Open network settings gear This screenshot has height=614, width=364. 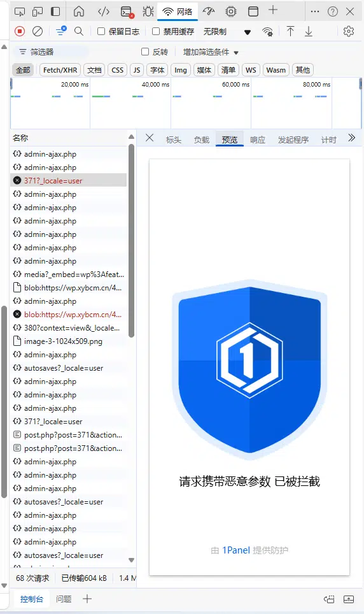coord(348,31)
